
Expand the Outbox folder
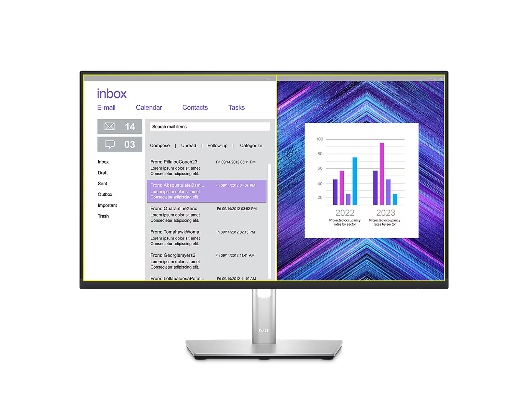(x=106, y=194)
